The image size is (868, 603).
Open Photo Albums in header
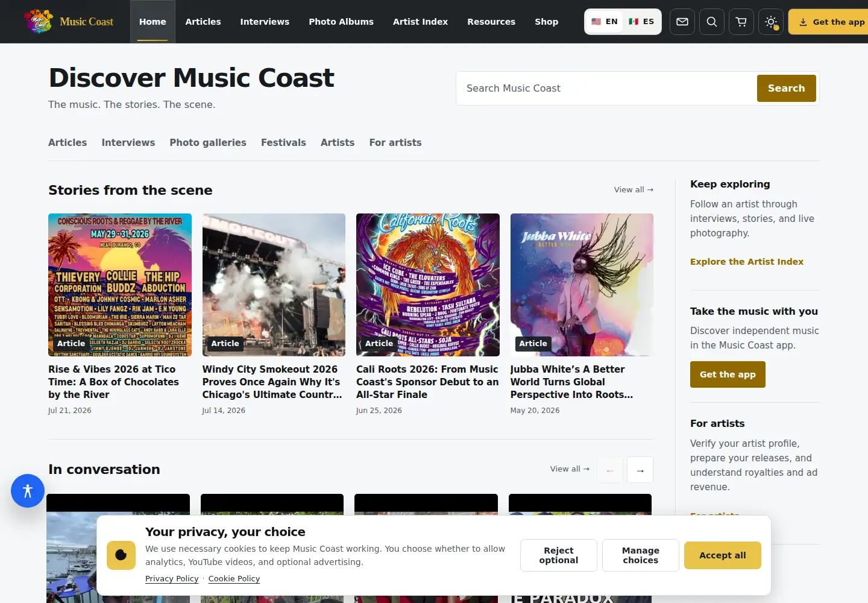click(x=341, y=22)
